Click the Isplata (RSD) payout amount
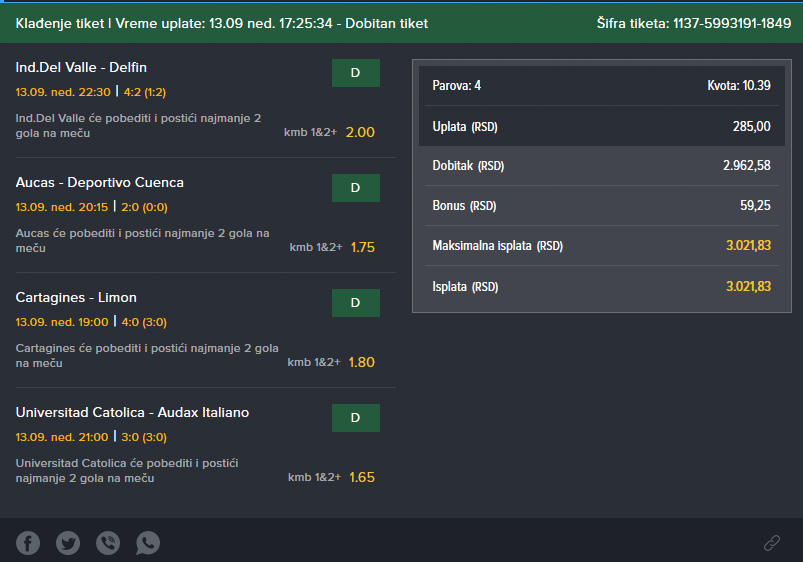This screenshot has height=562, width=803. coord(748,286)
